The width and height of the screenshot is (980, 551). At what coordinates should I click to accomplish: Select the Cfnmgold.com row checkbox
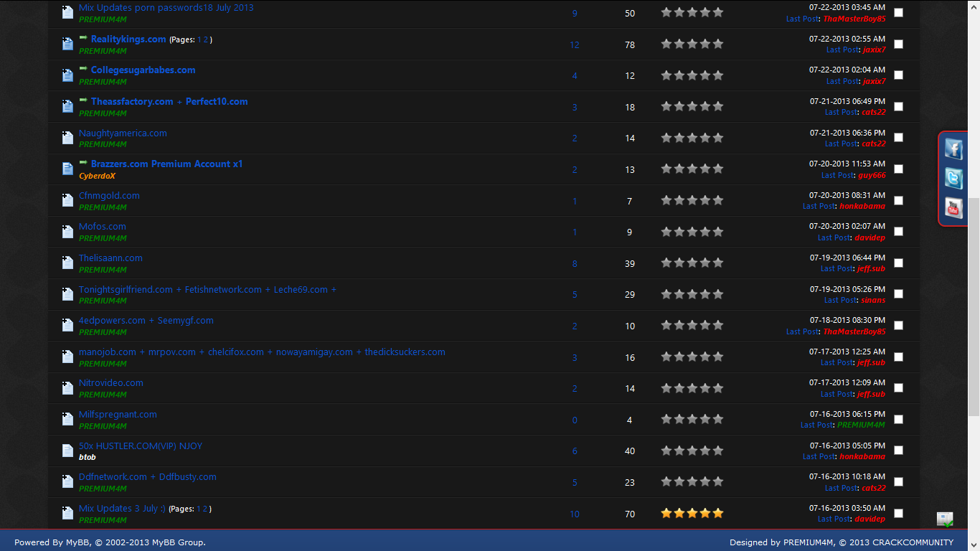898,200
